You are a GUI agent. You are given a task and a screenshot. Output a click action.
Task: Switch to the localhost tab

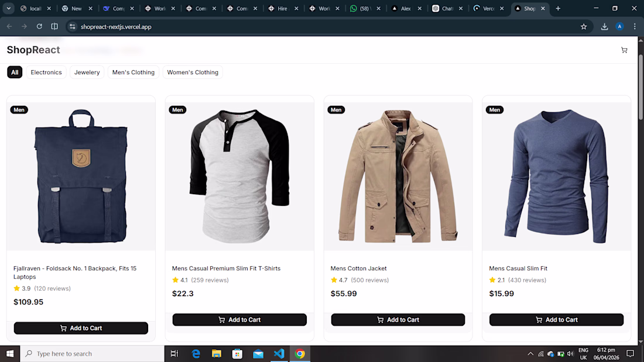(x=35, y=8)
